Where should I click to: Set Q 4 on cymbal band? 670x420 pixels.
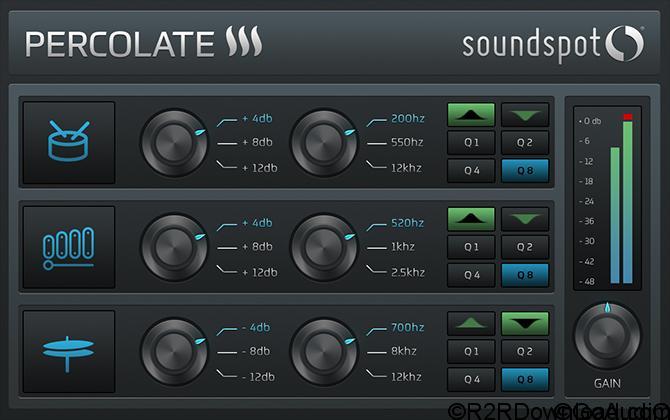click(x=471, y=379)
